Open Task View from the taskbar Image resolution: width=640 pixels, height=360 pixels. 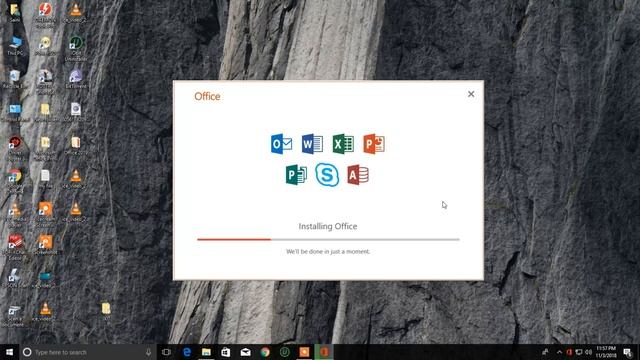(166, 352)
